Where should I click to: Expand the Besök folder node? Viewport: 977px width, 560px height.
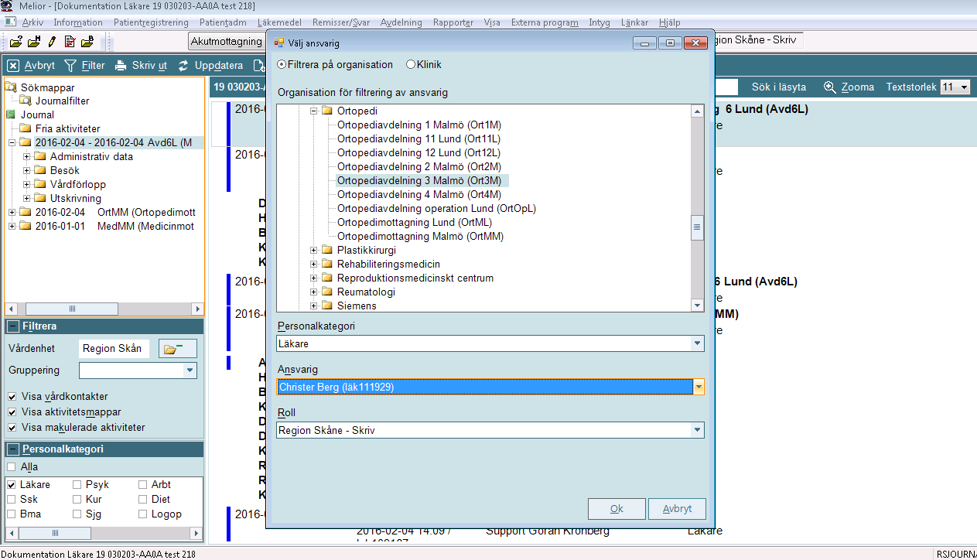[x=27, y=170]
